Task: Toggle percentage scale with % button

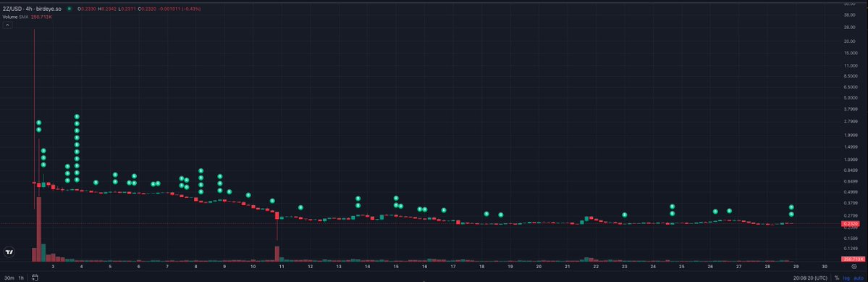Action: (x=836, y=278)
